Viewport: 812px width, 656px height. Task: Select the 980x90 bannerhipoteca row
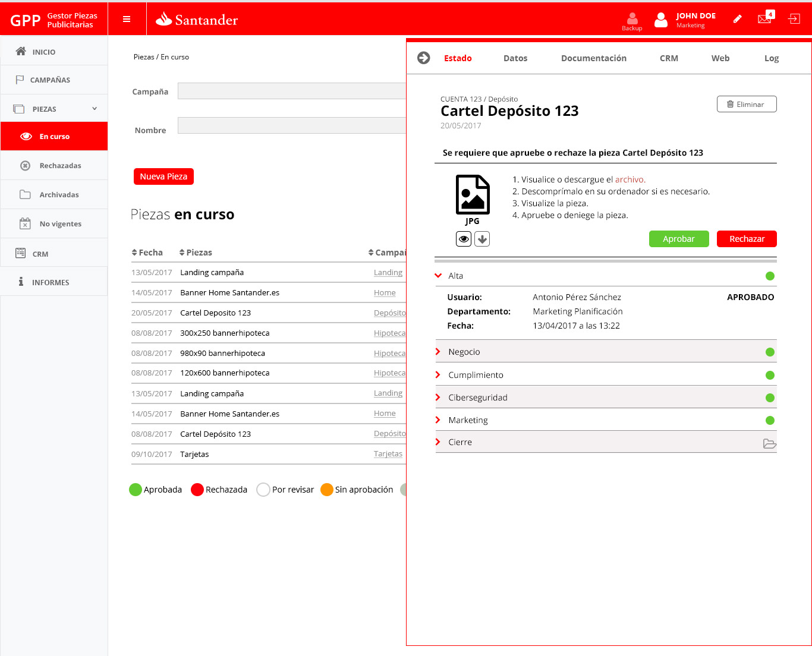point(269,353)
